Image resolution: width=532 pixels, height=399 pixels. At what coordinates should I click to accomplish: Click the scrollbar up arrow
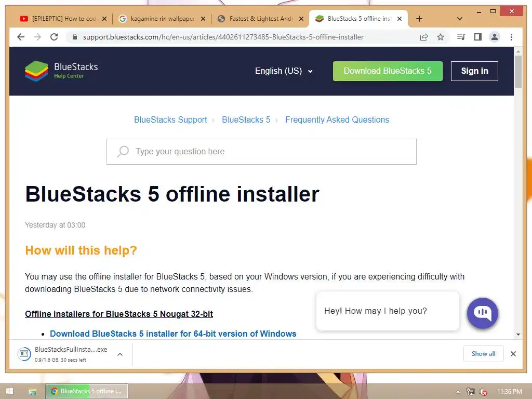click(x=518, y=51)
